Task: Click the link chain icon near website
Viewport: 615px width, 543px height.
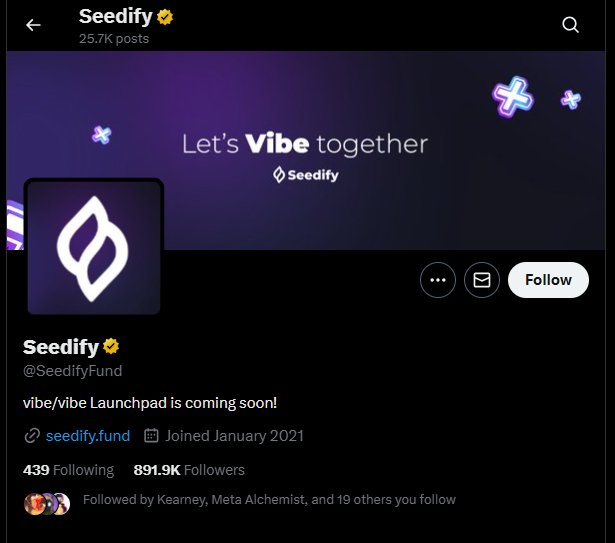Action: coord(32,435)
